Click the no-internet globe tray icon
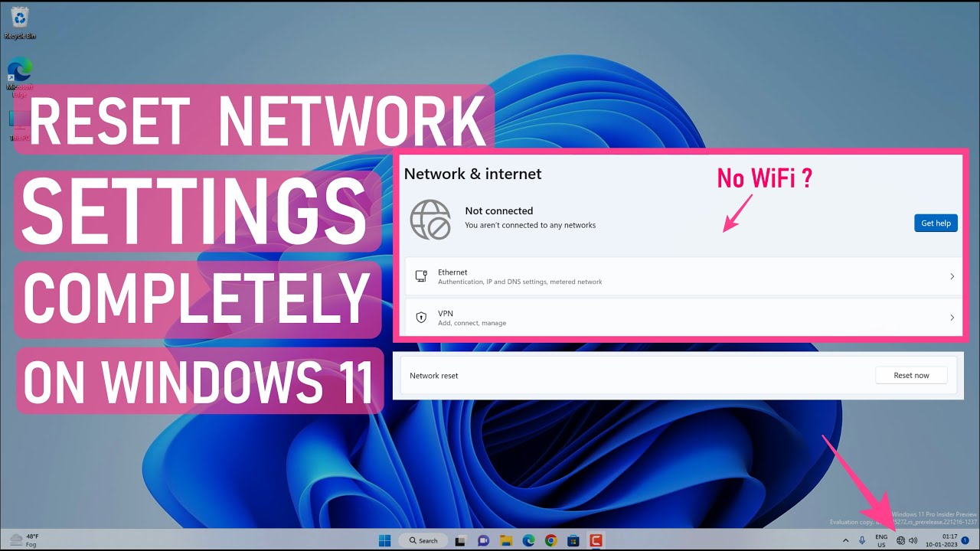The height and width of the screenshot is (551, 980). click(x=902, y=540)
